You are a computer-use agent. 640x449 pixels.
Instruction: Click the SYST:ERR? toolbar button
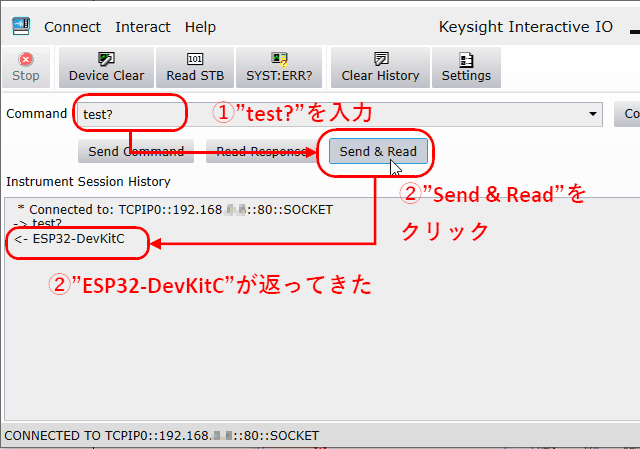[x=279, y=67]
